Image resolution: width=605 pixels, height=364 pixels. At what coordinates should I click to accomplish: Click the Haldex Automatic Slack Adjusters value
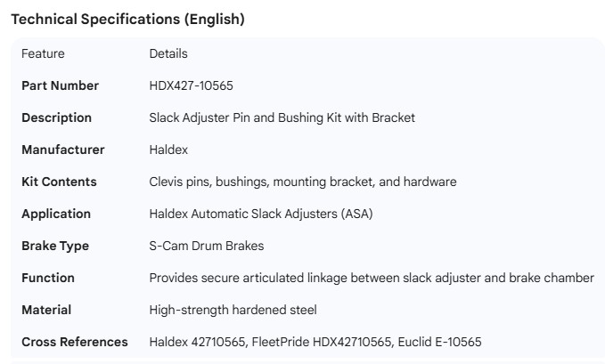(x=261, y=214)
